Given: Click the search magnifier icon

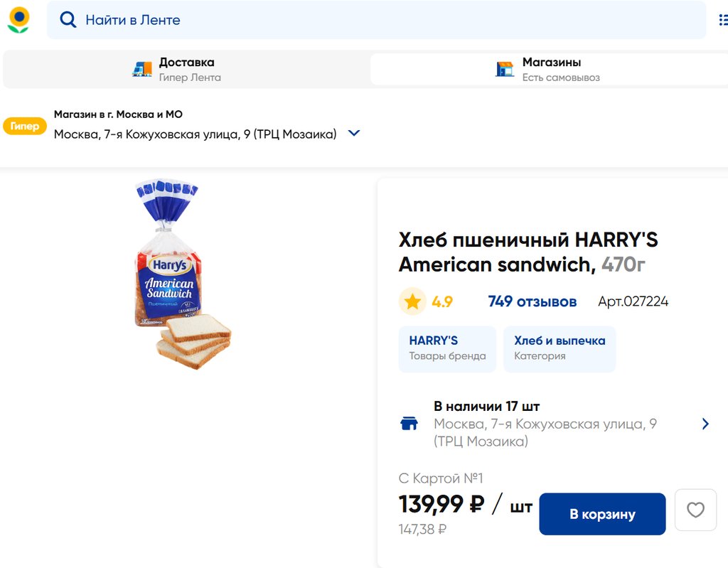Looking at the screenshot, I should pyautogui.click(x=68, y=20).
